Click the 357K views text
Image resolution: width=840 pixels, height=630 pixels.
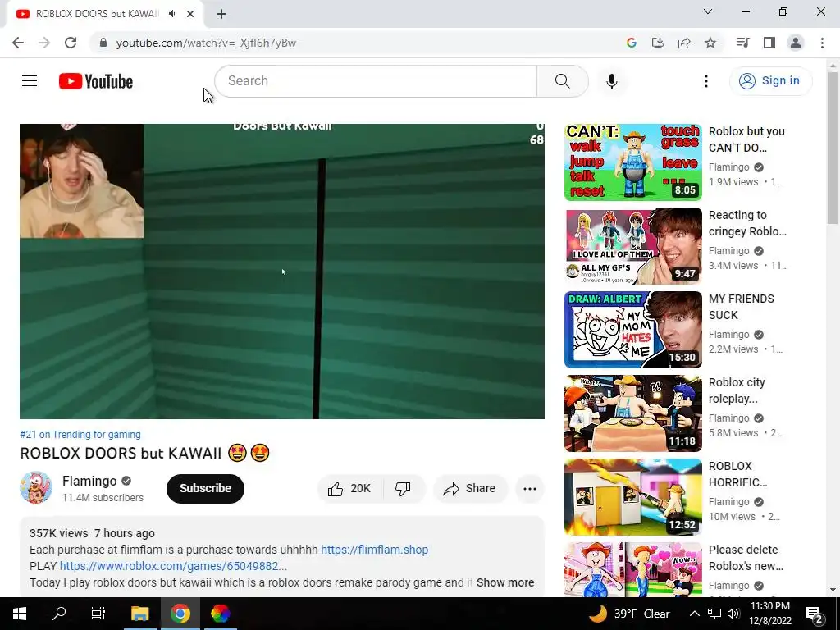59,533
